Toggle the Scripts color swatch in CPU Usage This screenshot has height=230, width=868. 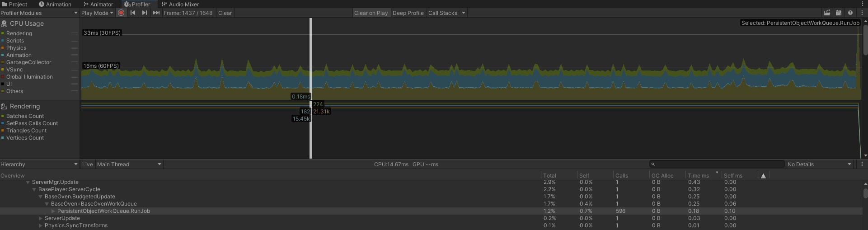(3, 41)
